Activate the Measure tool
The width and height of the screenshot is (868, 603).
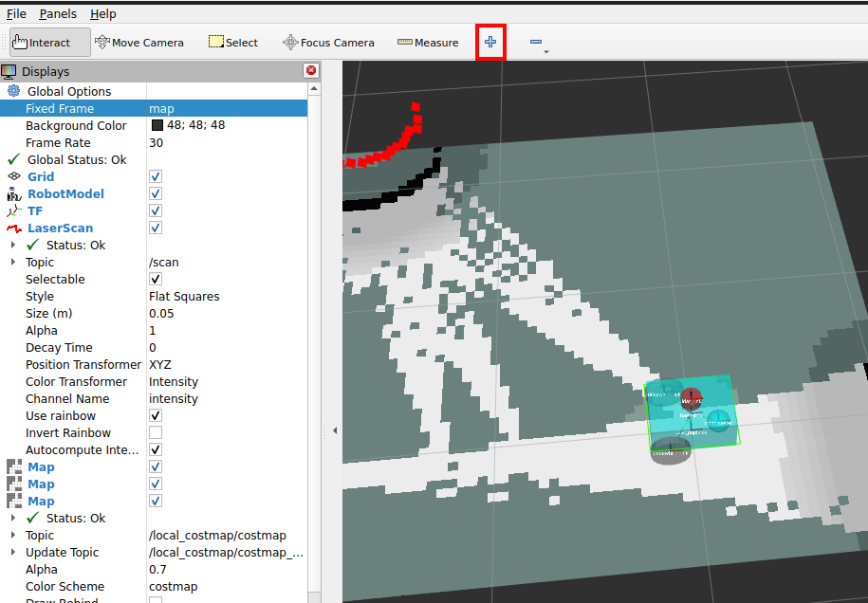tap(428, 43)
